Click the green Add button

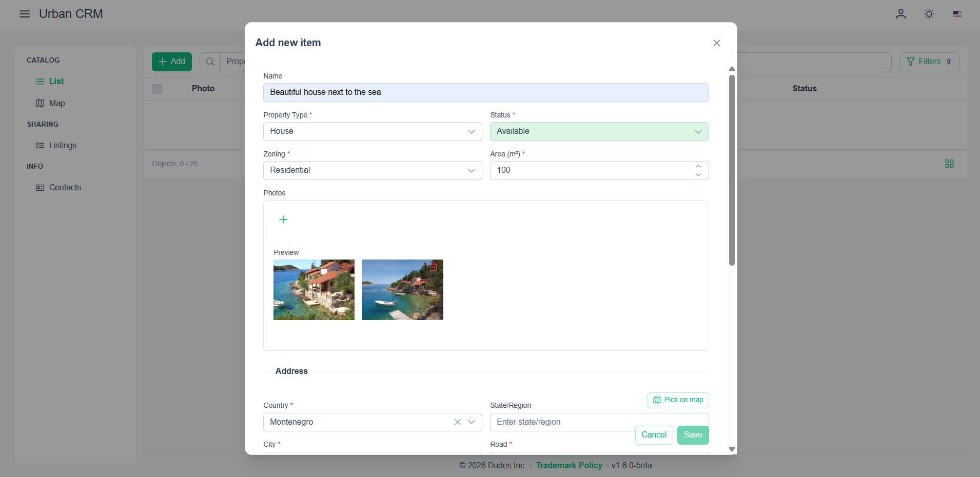point(172,62)
